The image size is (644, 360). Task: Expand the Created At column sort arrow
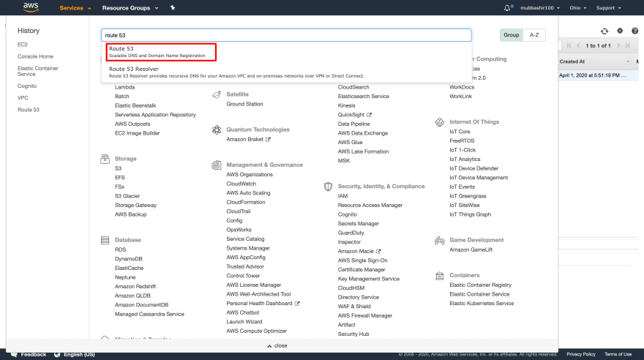pyautogui.click(x=628, y=61)
